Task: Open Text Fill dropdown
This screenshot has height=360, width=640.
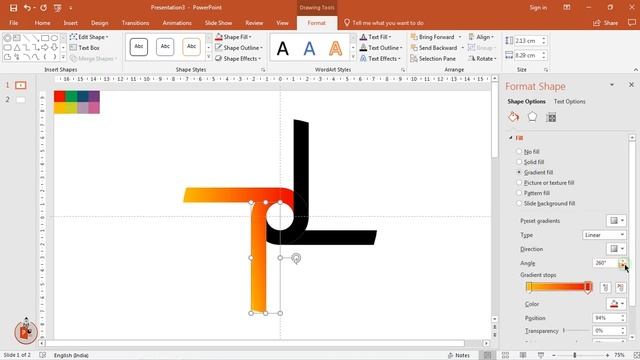Action: coord(375,37)
